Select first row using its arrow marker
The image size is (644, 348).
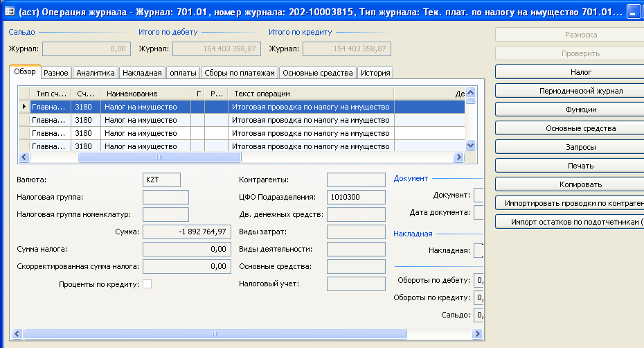(24, 107)
